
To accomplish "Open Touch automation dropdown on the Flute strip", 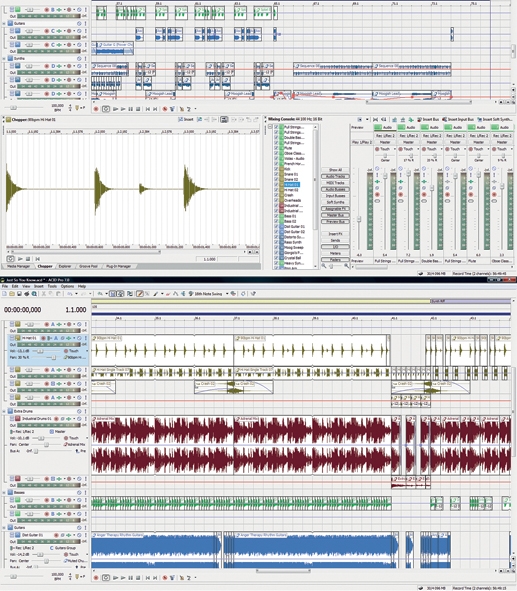I will click(488, 149).
